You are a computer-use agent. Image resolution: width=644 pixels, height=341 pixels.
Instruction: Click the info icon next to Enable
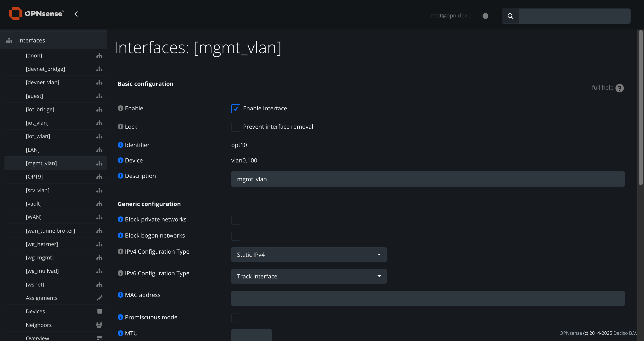click(121, 108)
